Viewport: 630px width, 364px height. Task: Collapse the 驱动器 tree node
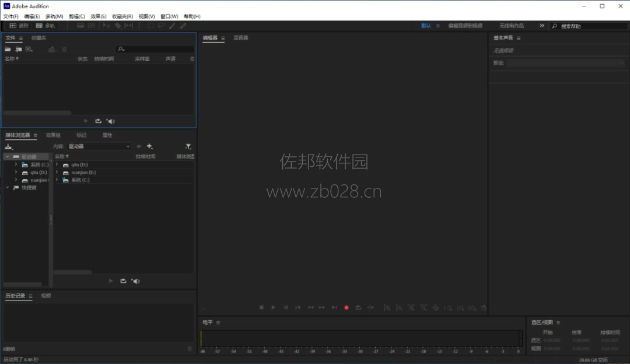coord(7,157)
